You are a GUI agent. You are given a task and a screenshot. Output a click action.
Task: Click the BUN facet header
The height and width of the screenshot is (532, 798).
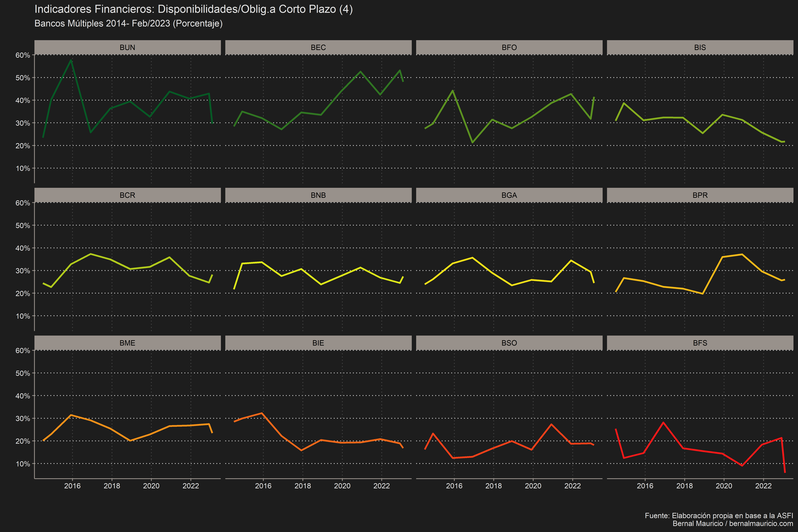pyautogui.click(x=128, y=47)
